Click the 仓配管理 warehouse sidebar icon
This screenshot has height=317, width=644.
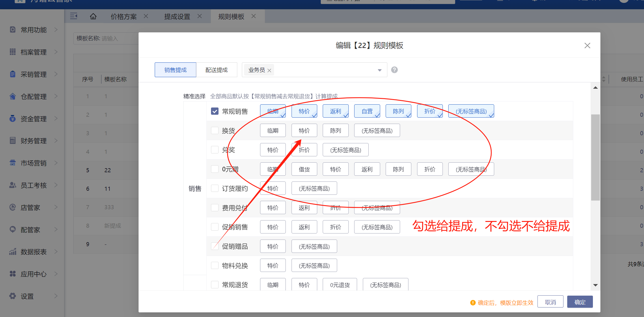[x=12, y=97]
